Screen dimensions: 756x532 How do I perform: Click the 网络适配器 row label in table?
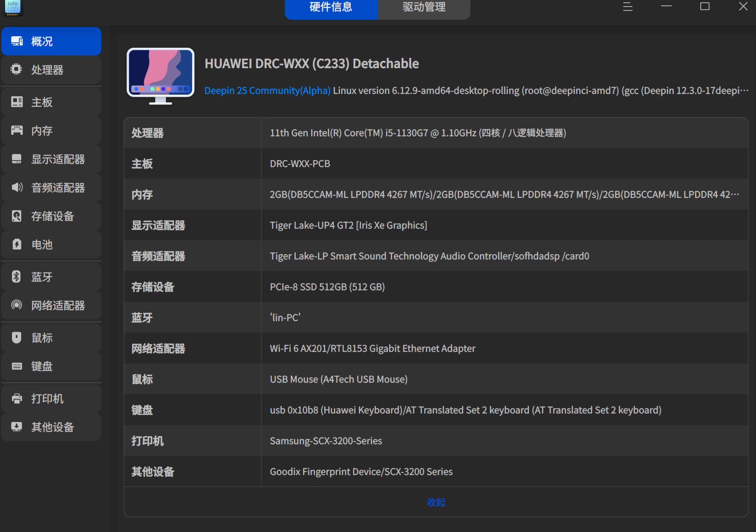158,348
